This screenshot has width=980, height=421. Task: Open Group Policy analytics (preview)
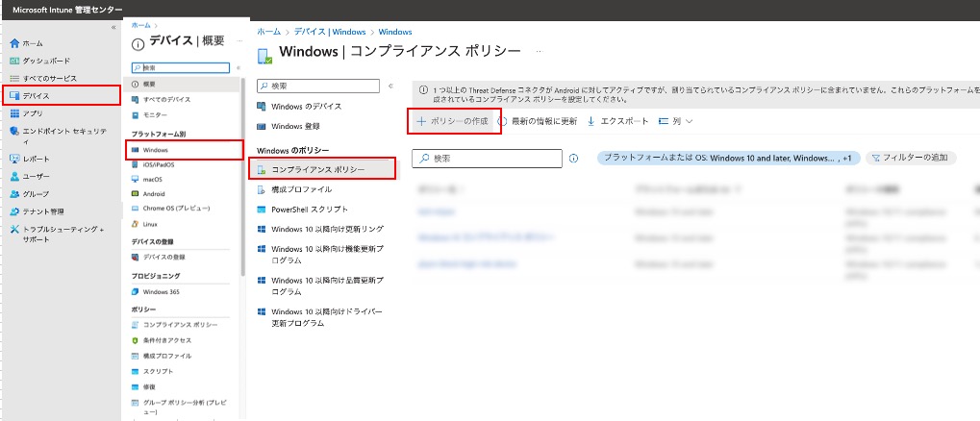click(x=185, y=408)
